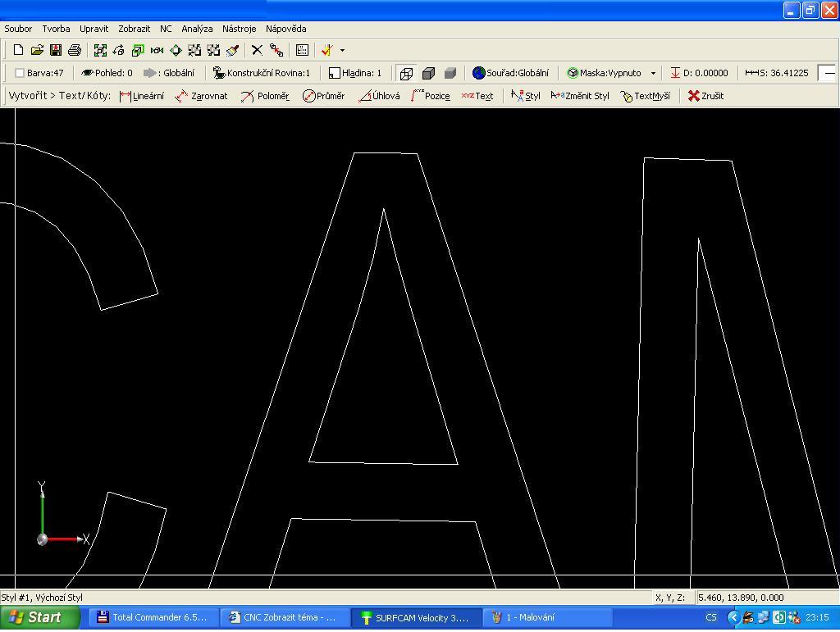This screenshot has width=840, height=632.
Task: Open the Nástroje menu
Action: pyautogui.click(x=239, y=29)
